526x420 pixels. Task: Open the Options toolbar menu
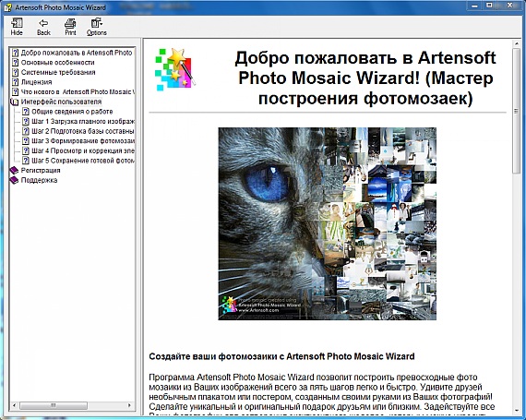[x=97, y=27]
